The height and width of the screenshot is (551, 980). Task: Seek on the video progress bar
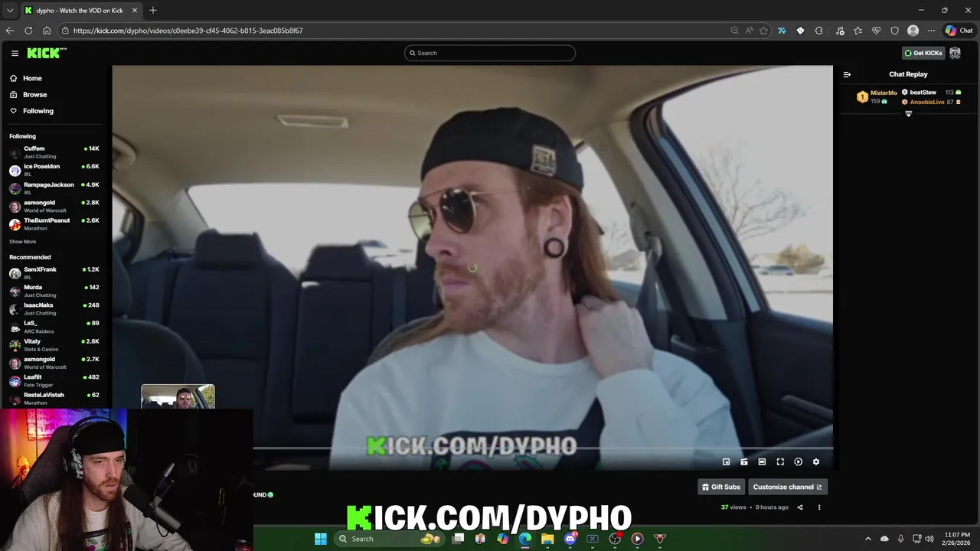(543, 448)
